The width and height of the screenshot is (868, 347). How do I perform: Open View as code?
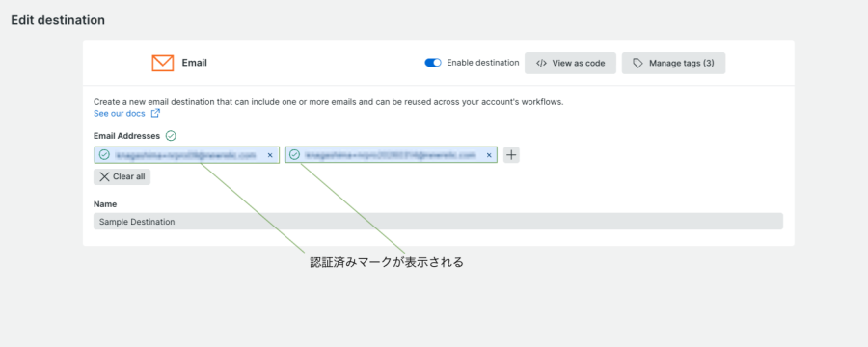click(x=570, y=63)
